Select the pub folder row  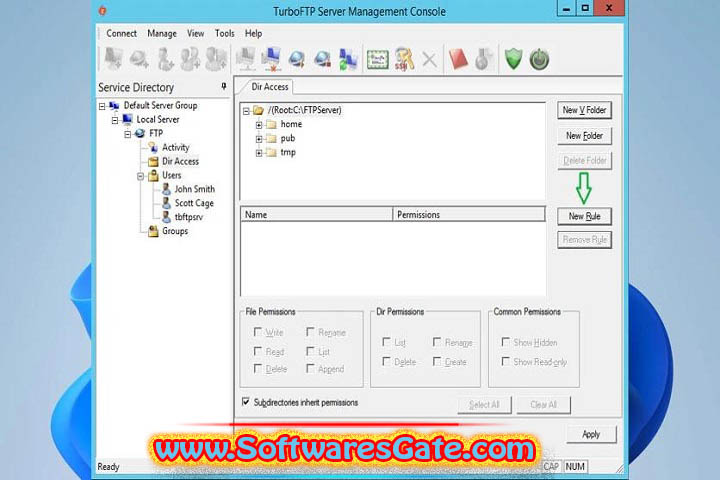click(x=288, y=138)
